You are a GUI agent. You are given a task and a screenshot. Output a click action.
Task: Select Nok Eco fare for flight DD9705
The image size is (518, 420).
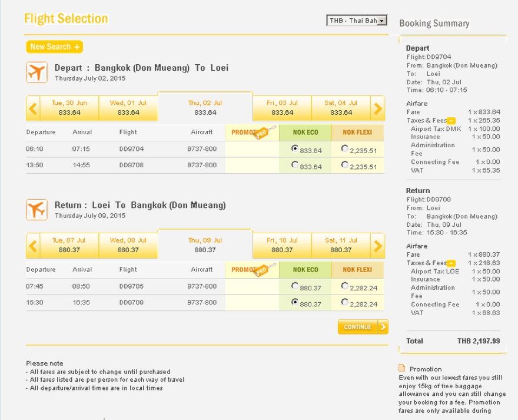pyautogui.click(x=295, y=286)
